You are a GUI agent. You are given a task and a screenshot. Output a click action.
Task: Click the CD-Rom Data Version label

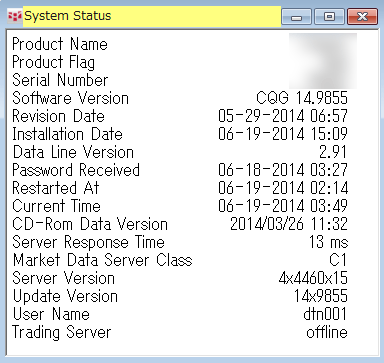click(x=90, y=224)
